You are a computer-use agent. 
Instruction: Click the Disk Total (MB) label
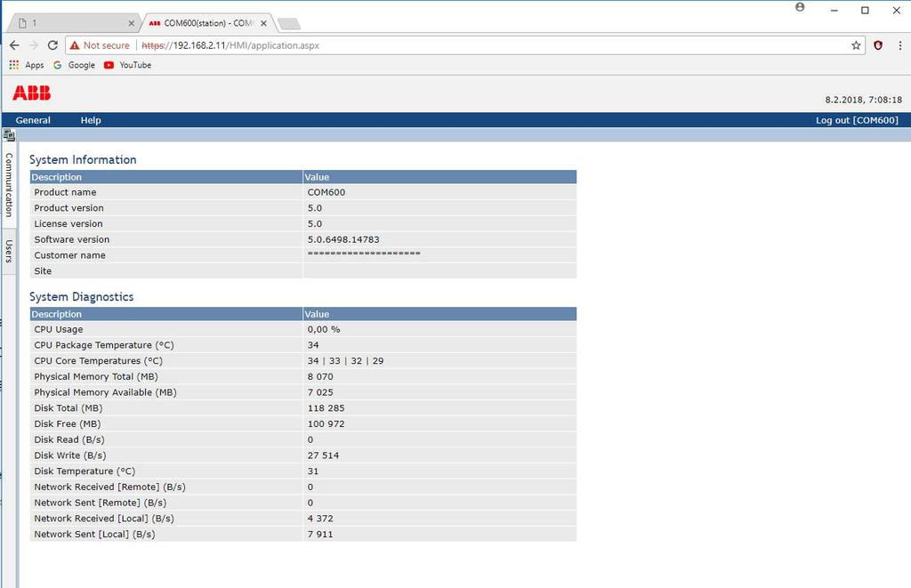coord(68,408)
